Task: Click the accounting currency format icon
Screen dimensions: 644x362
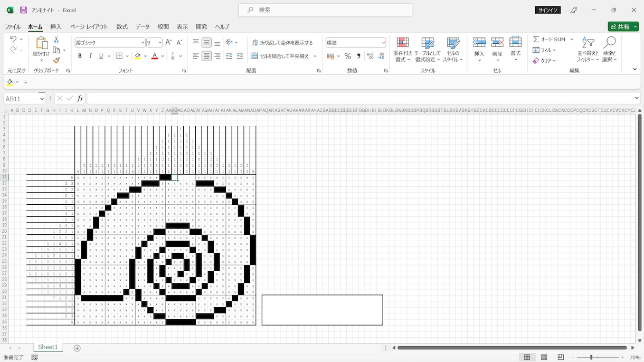Action: (x=331, y=56)
